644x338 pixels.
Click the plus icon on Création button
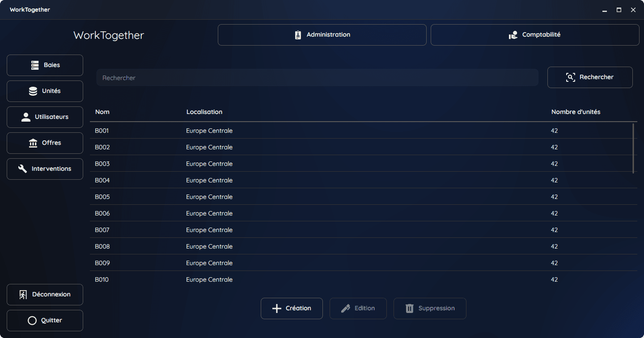277,308
